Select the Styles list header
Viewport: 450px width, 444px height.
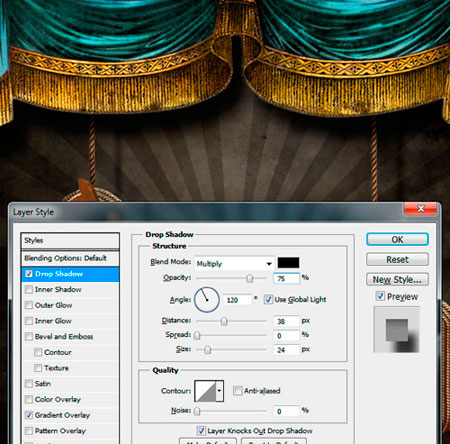pos(70,240)
